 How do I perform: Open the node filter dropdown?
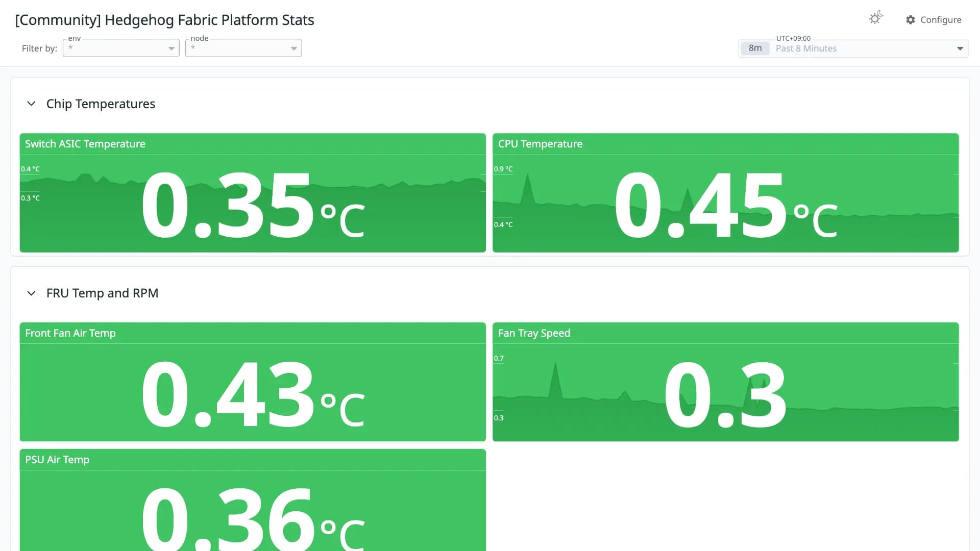pyautogui.click(x=243, y=48)
